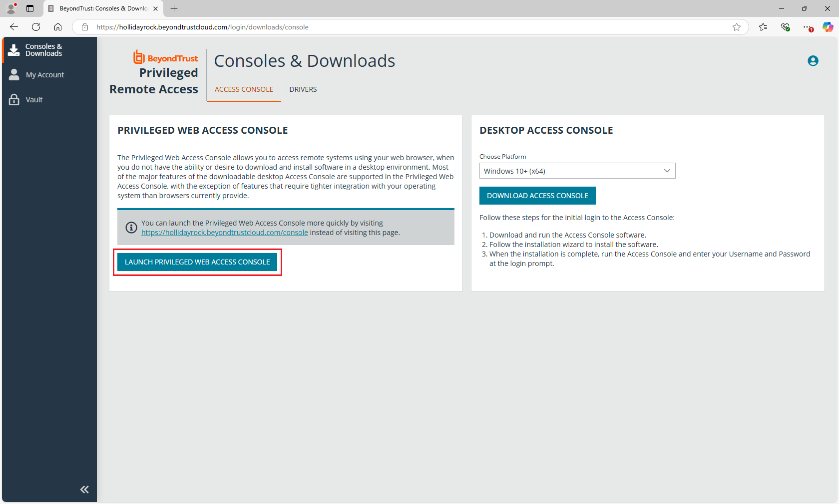Refresh the browser page
Screen dimensions: 839x504
point(36,27)
